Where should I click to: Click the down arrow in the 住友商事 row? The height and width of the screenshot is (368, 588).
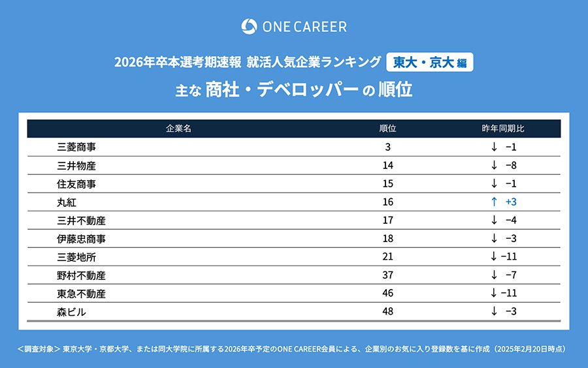[494, 184]
